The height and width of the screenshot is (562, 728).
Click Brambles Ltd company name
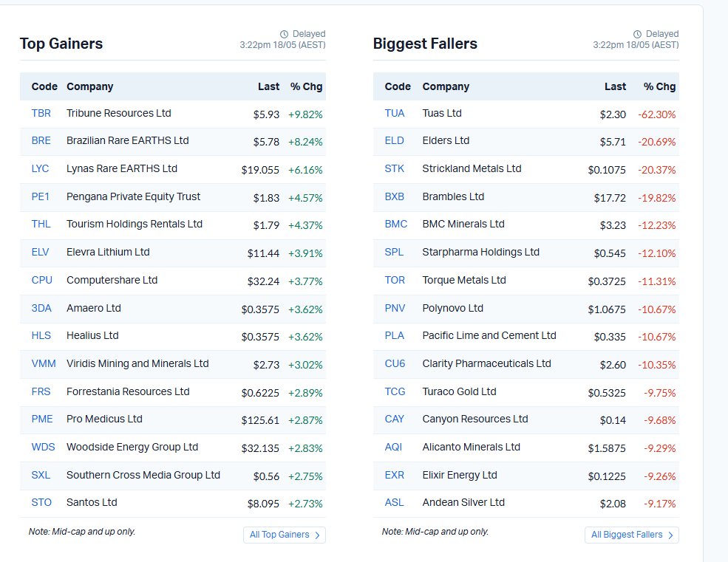click(453, 196)
